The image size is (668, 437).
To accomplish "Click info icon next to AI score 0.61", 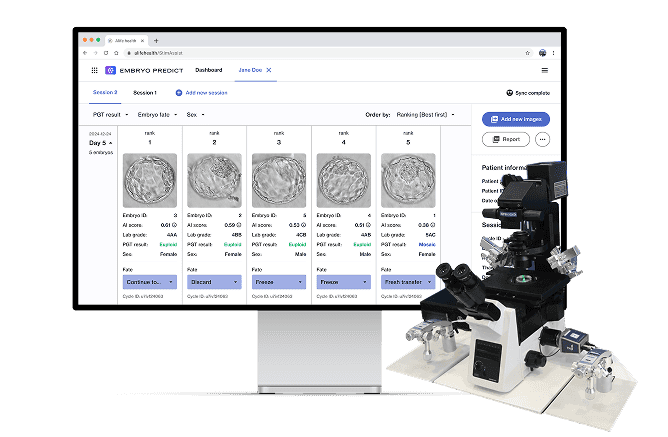I will 174,225.
